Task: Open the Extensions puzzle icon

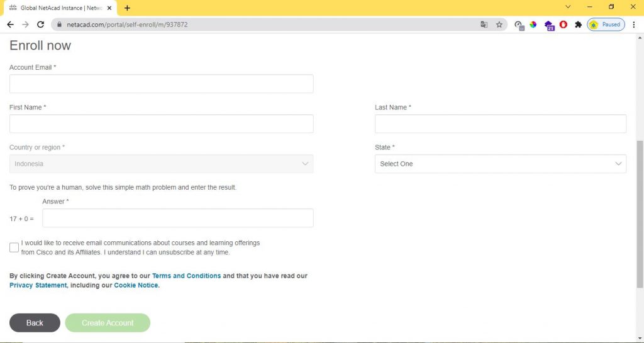Action: pyautogui.click(x=579, y=24)
